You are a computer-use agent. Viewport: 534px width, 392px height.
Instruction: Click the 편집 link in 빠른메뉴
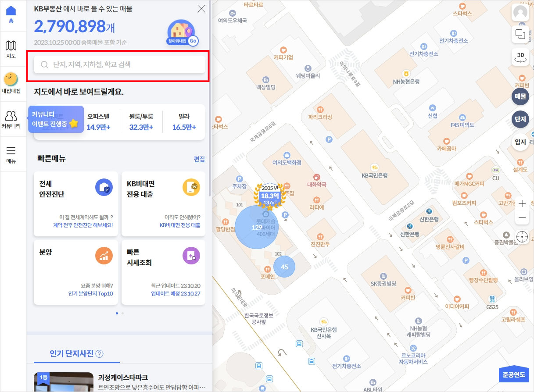[199, 159]
